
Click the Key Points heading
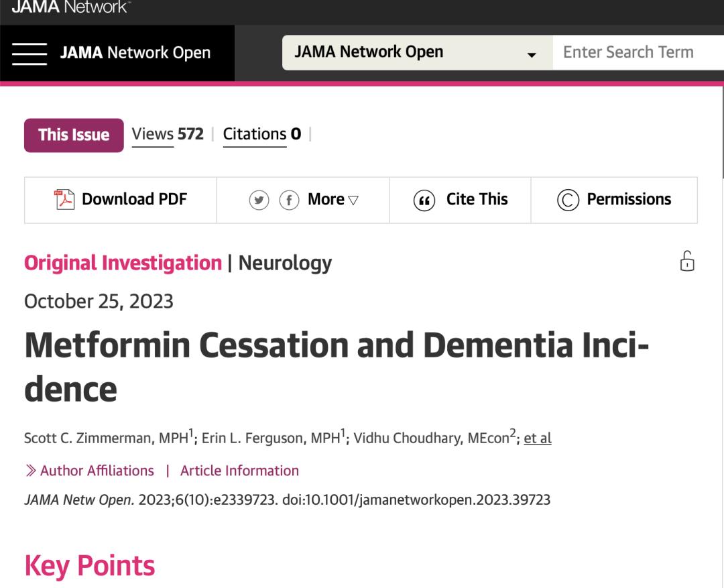(x=90, y=566)
